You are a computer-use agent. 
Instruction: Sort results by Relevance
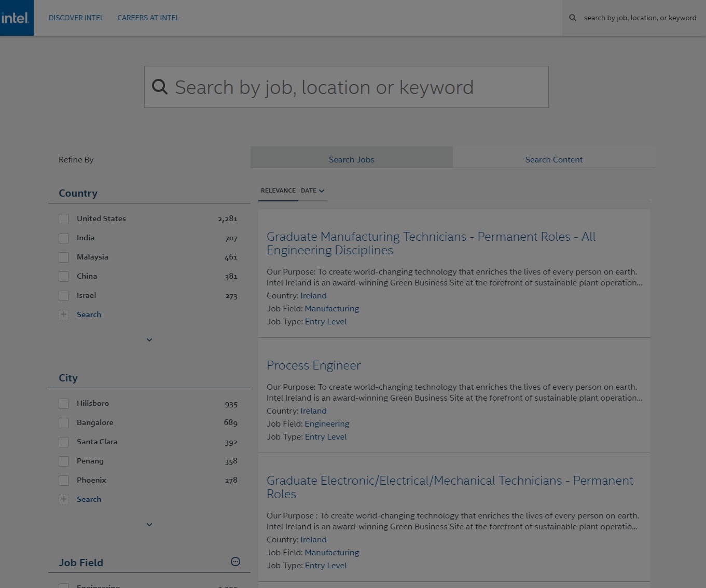[x=278, y=190]
